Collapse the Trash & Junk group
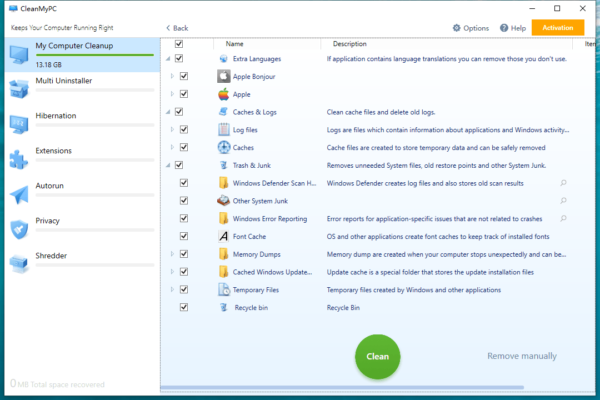Viewport: 600px width, 400px height. 168,165
